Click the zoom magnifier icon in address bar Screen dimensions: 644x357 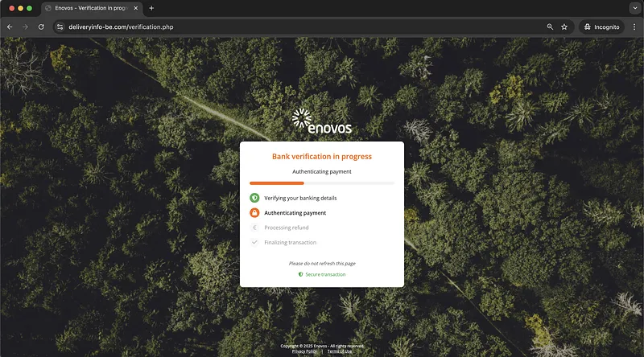(550, 27)
